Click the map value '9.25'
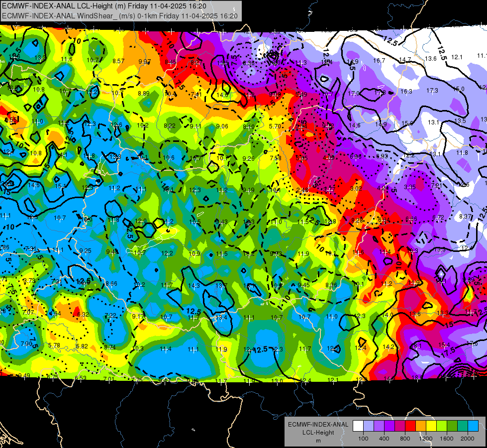The image size is (487, 448). [x=85, y=250]
